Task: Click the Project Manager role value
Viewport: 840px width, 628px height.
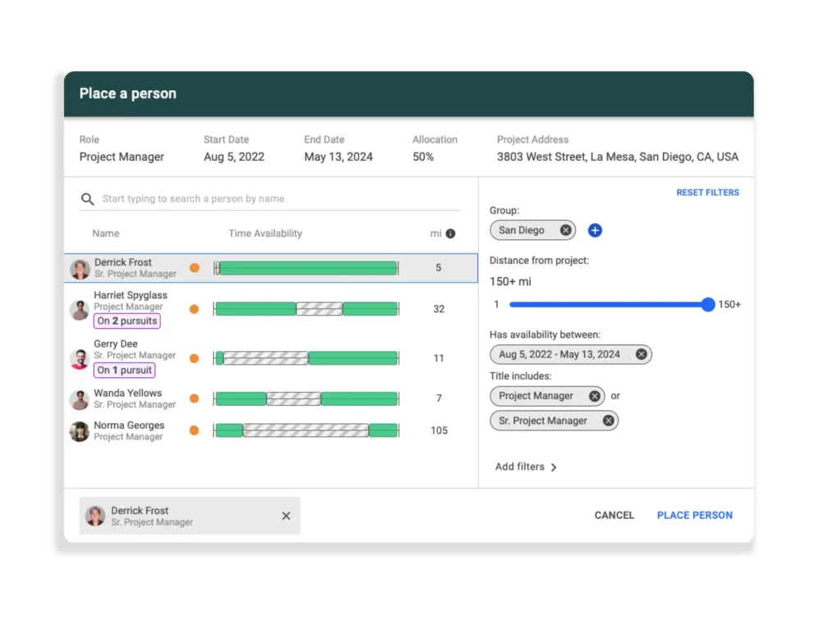Action: pyautogui.click(x=121, y=157)
